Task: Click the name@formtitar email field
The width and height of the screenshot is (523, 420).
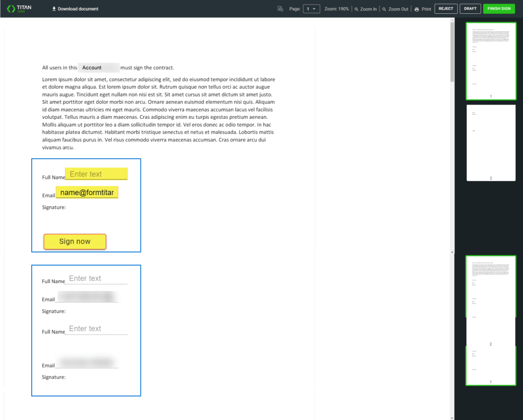Action: 87,192
